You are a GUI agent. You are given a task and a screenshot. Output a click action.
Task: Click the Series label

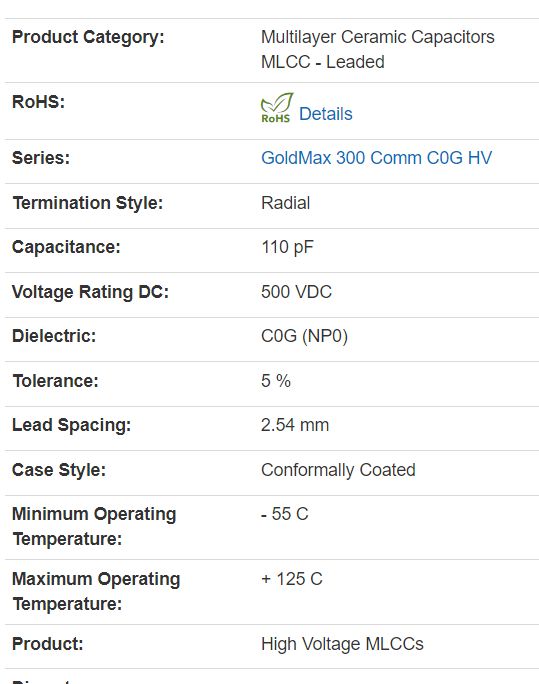[x=41, y=158]
